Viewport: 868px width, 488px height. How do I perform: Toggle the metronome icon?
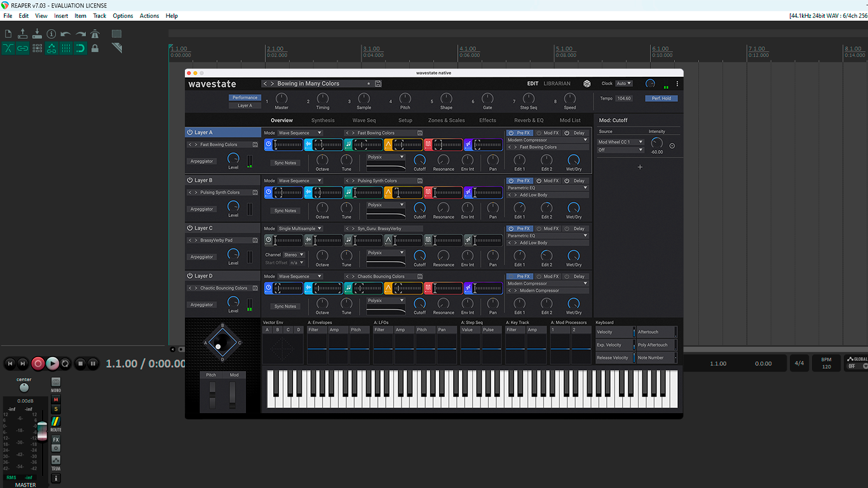tap(95, 34)
